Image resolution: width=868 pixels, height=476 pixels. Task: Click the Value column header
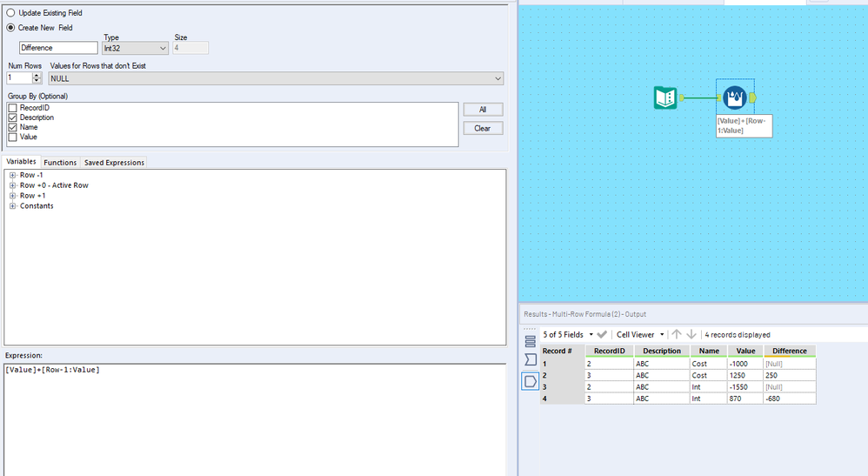click(x=745, y=351)
